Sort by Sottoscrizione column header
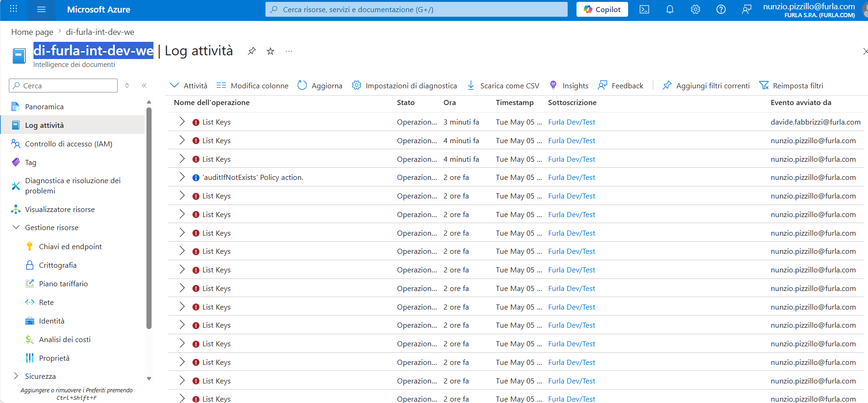 click(x=572, y=102)
